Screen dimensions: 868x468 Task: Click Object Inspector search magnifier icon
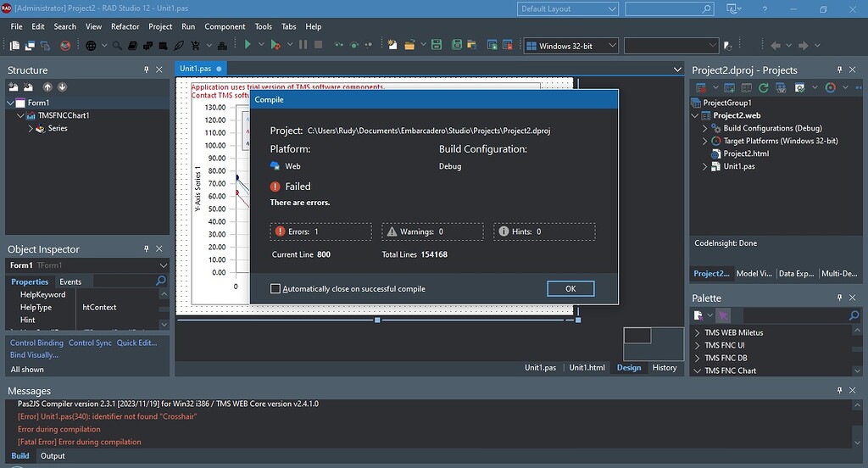click(160, 281)
